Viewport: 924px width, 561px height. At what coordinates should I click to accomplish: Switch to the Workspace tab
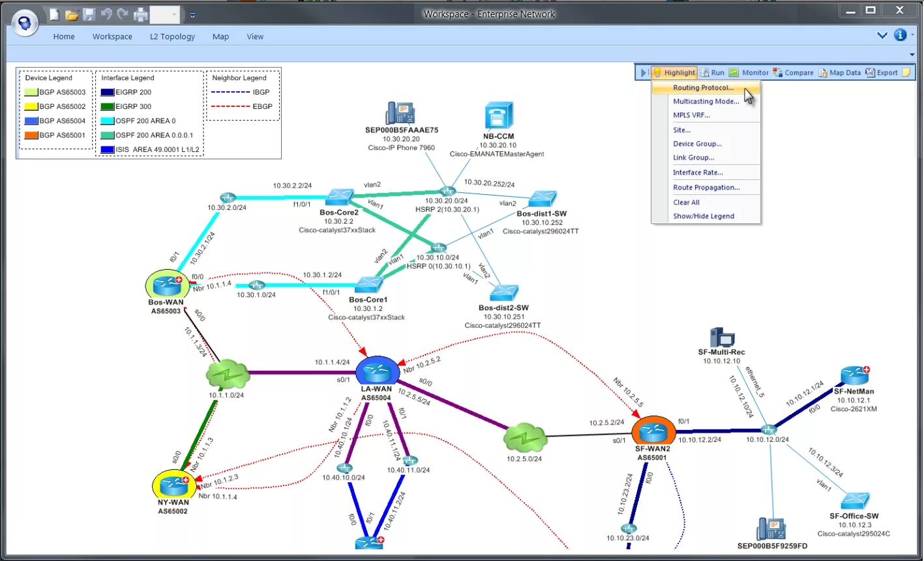(112, 36)
